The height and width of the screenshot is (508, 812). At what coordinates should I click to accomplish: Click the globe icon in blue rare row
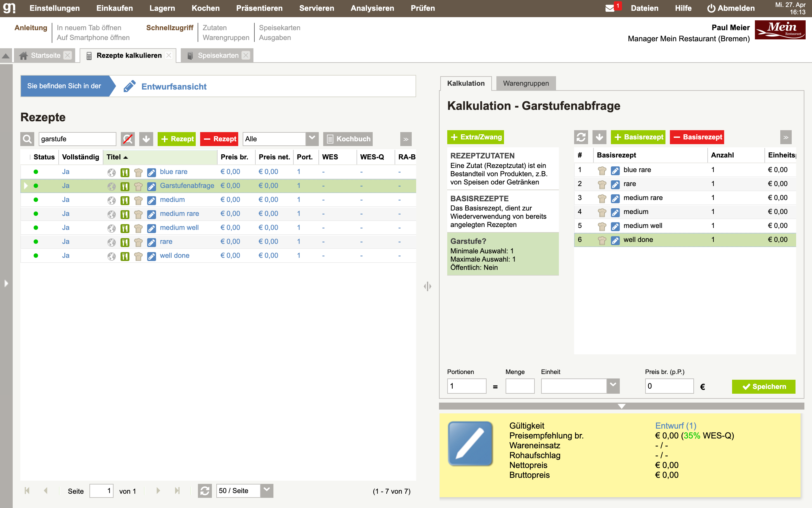tap(111, 172)
